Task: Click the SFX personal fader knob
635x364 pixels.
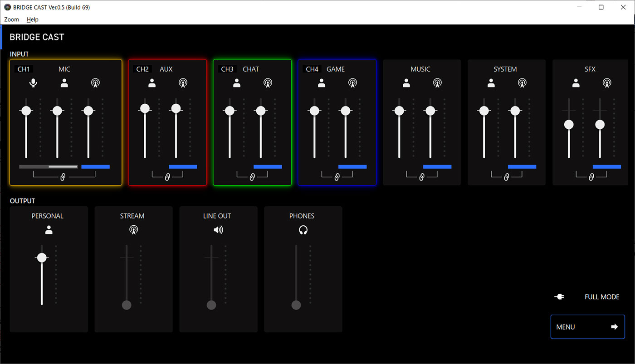Action: (569, 124)
